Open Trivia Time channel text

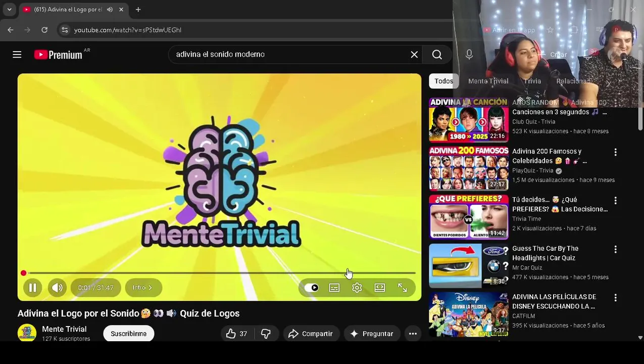pyautogui.click(x=526, y=219)
